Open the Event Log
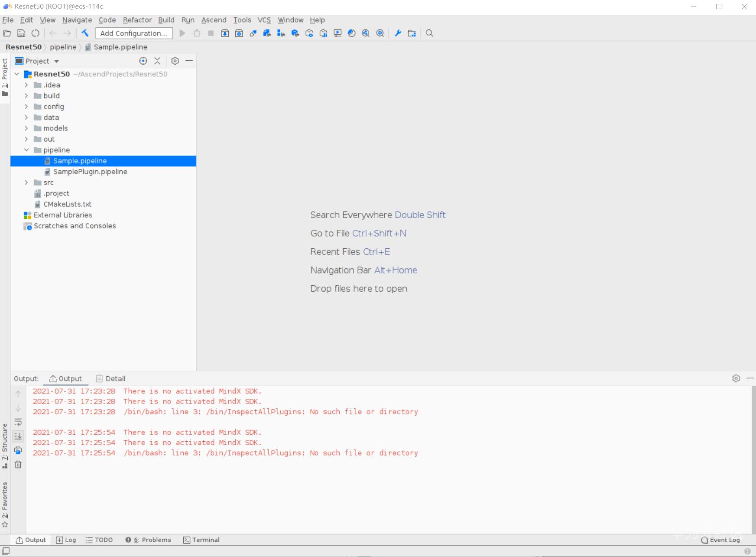Image resolution: width=756 pixels, height=557 pixels. click(720, 540)
